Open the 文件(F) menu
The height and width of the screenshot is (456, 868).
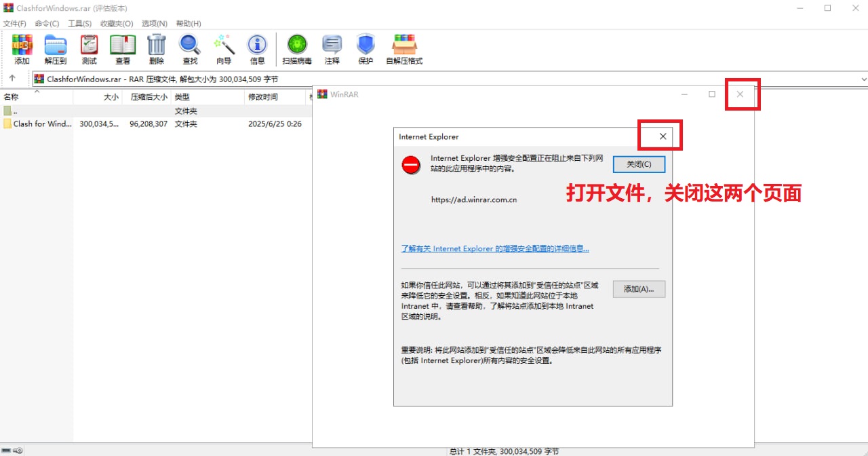point(14,24)
